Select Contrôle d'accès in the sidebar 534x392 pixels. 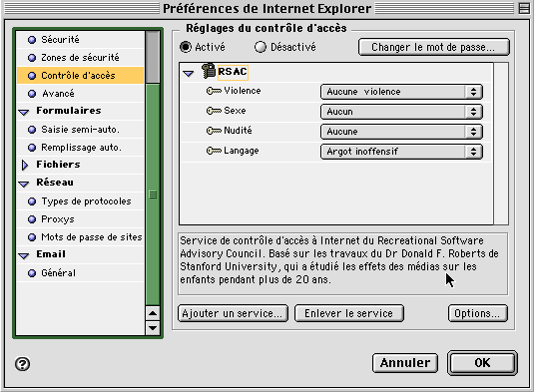pos(81,76)
